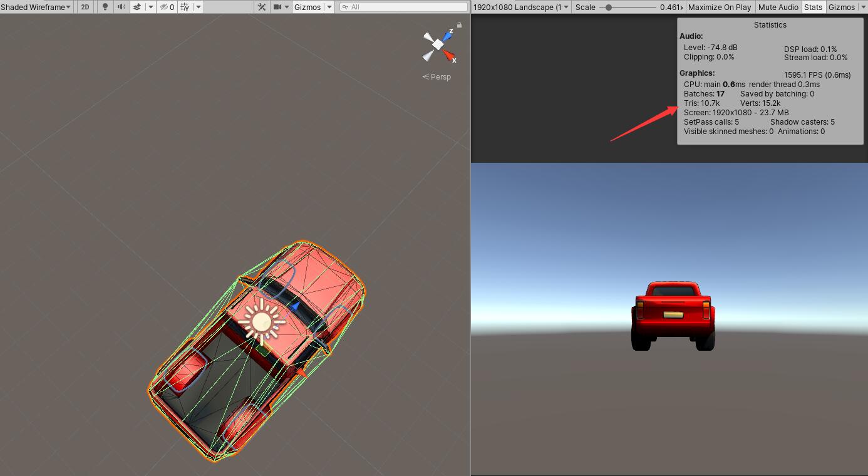Open the Shaded Wireframe draw mode dropdown
The image size is (868, 476).
point(34,7)
